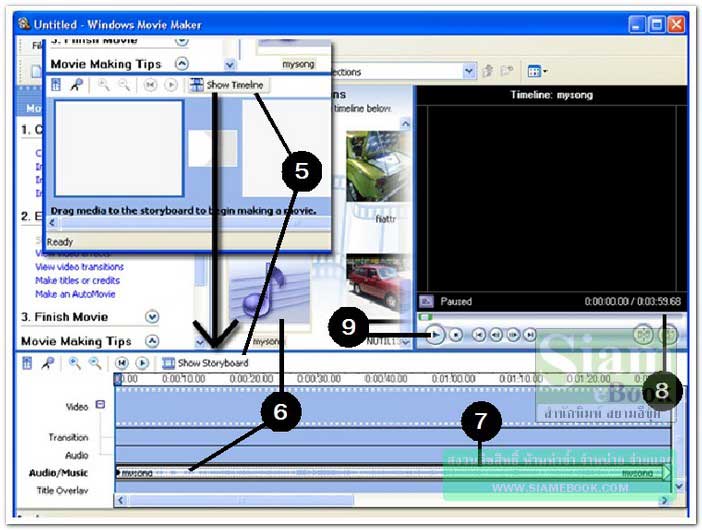Play the preview in the monitor
Screen dimensions: 702x530
(x=435, y=335)
